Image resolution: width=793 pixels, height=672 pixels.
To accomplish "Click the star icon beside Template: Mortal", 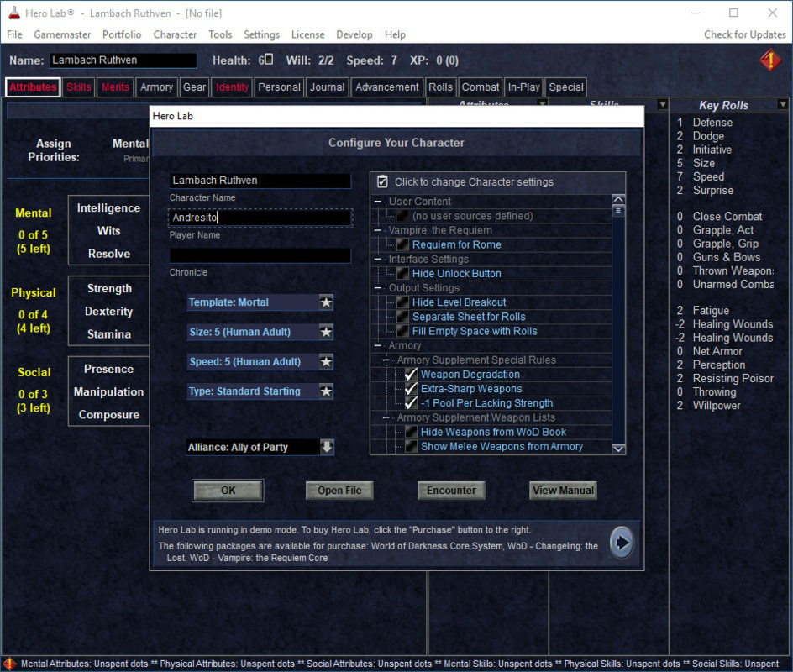I will point(326,302).
